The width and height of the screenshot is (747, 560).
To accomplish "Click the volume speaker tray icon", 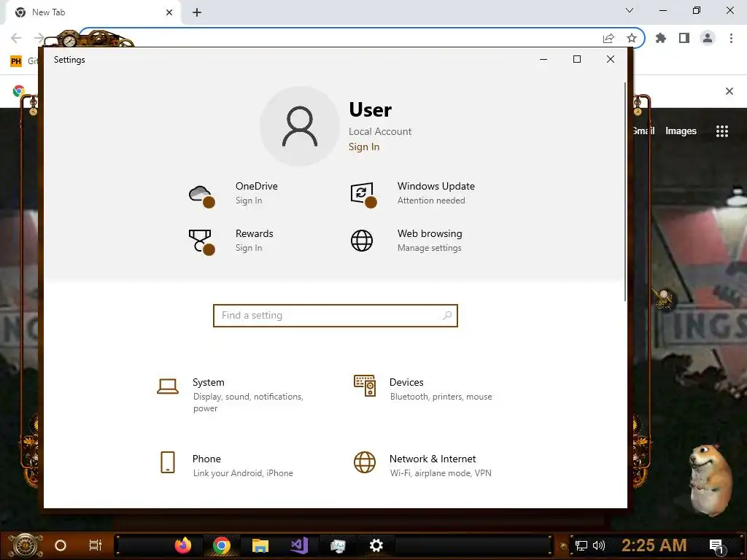I will click(598, 545).
